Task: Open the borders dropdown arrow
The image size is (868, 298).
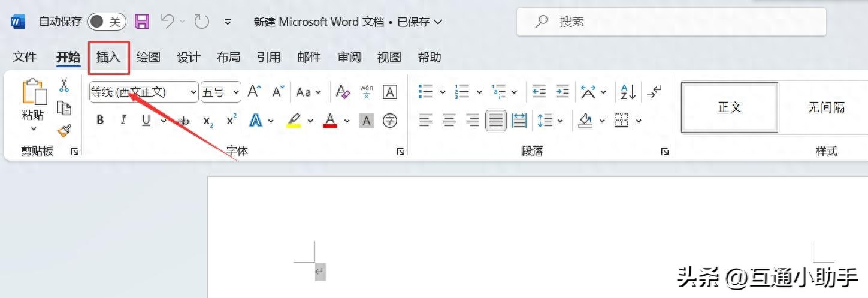Action: (639, 121)
